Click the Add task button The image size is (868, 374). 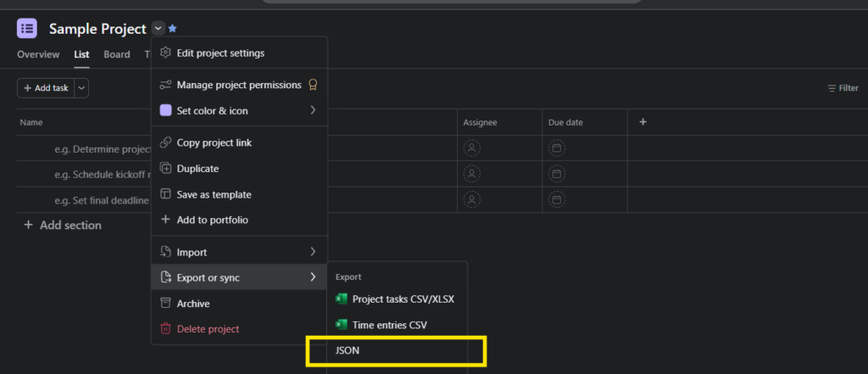[46, 88]
